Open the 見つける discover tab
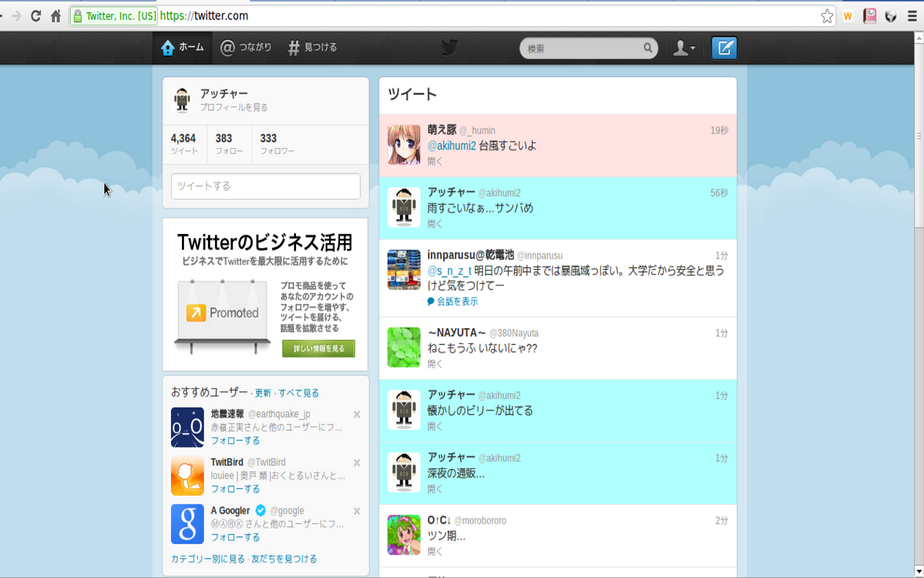 click(x=313, y=48)
